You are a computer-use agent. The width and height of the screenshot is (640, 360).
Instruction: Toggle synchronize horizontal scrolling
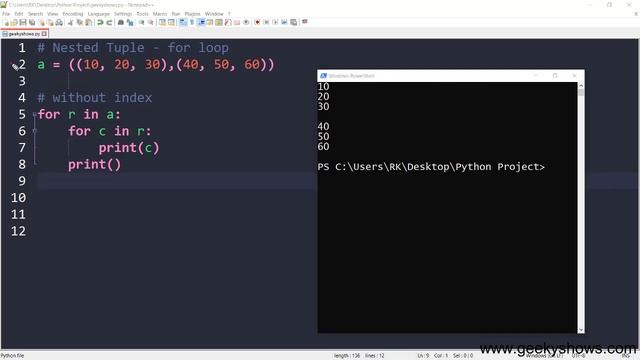171,22
